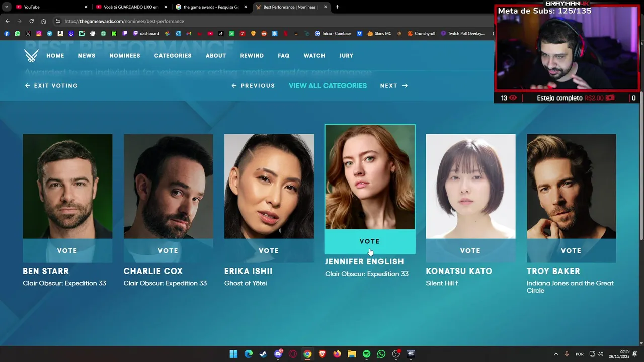The image size is (644, 362).
Task: Open Brave browser from taskbar
Action: [x=322, y=354]
